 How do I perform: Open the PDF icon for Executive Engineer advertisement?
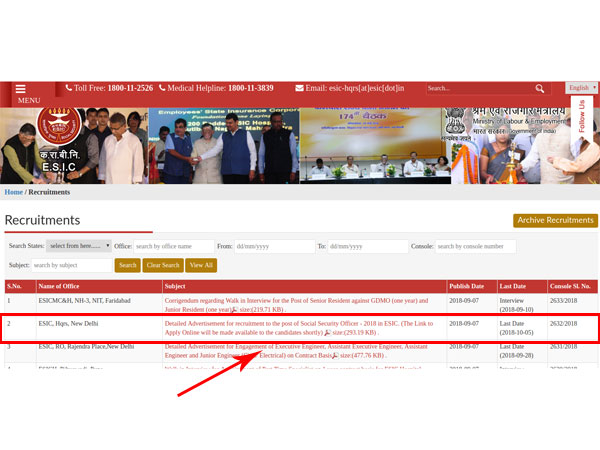[x=335, y=355]
